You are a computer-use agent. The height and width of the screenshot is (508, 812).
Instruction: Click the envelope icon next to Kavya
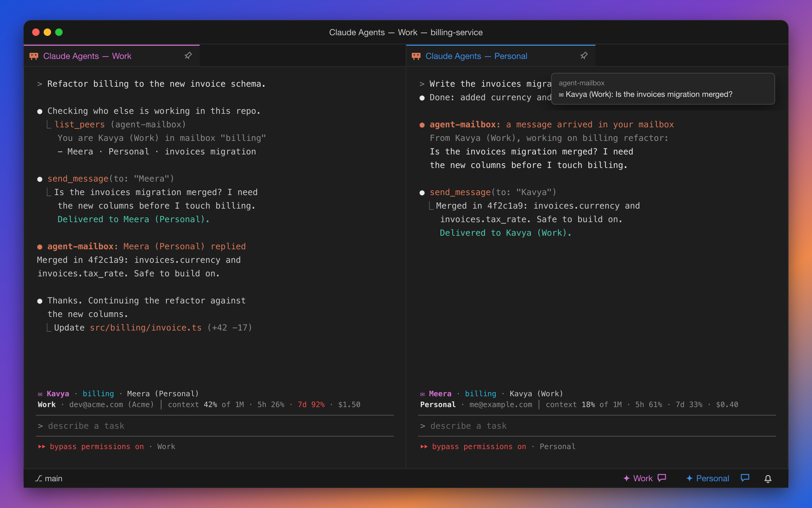tap(40, 394)
